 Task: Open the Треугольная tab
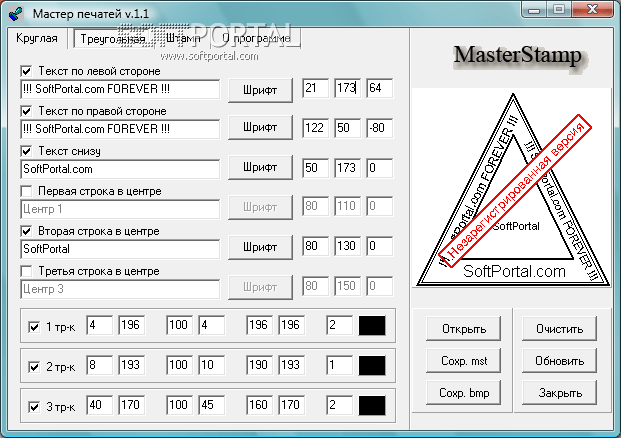(x=112, y=39)
